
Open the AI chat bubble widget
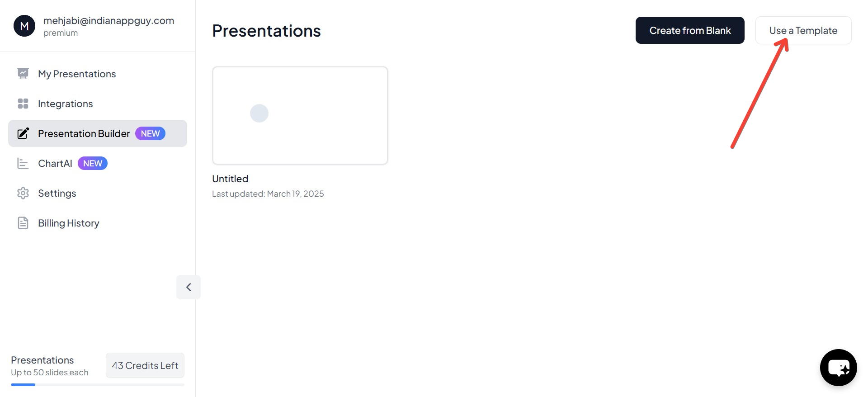(838, 368)
